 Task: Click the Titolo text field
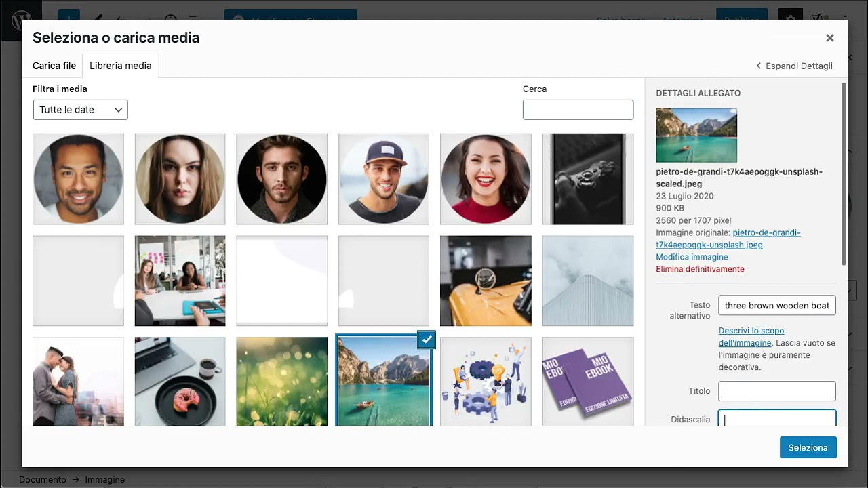(x=776, y=391)
